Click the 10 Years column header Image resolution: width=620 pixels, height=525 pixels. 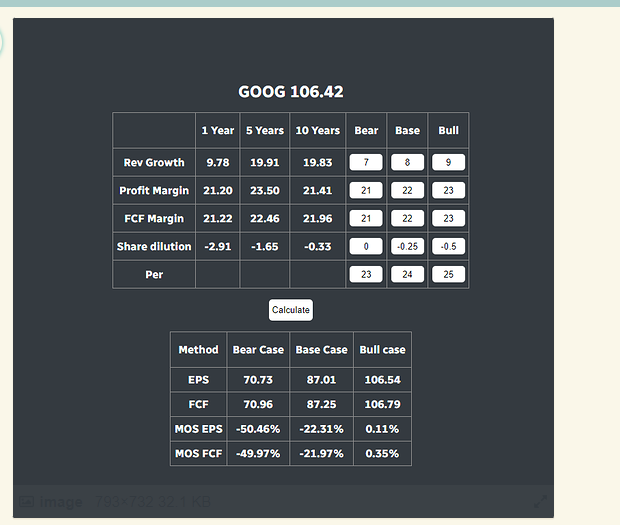pyautogui.click(x=318, y=130)
